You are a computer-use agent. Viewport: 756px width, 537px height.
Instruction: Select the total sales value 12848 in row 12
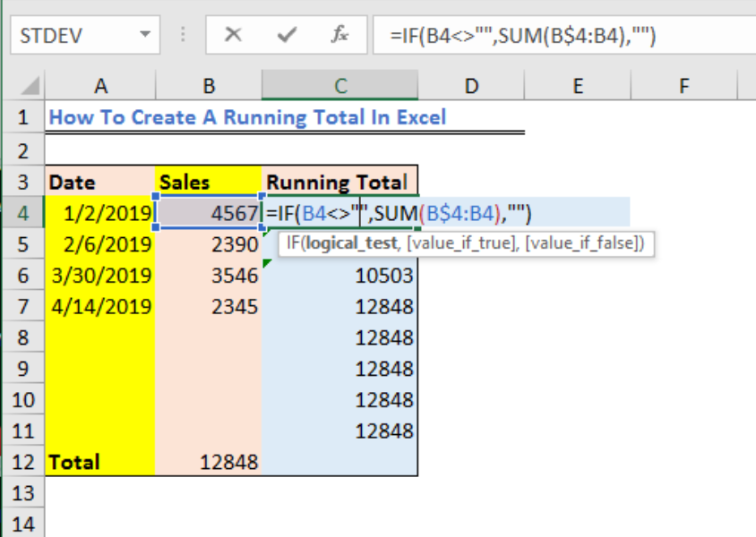[209, 462]
